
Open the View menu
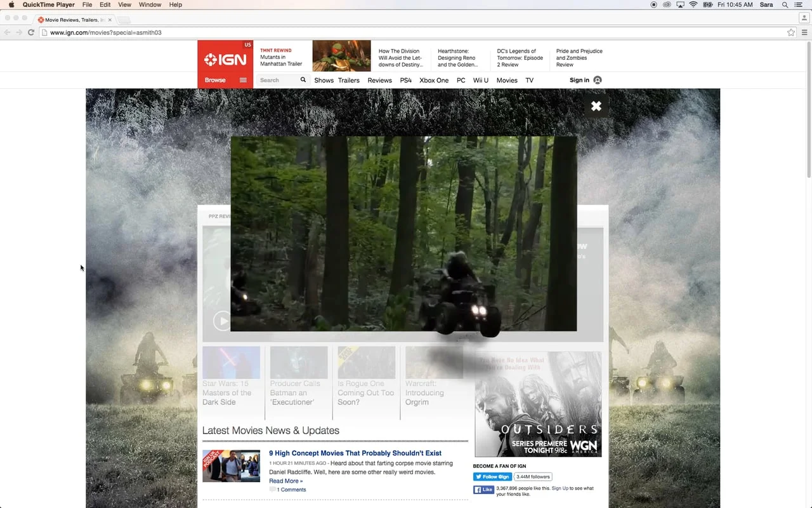[x=124, y=4]
